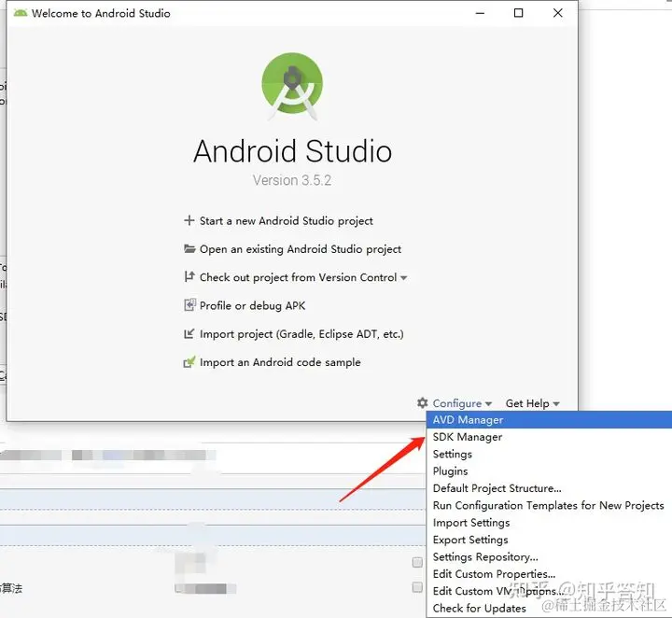Screen dimensions: 672x618
Task: Click the Android Studio logo
Action: 292,86
